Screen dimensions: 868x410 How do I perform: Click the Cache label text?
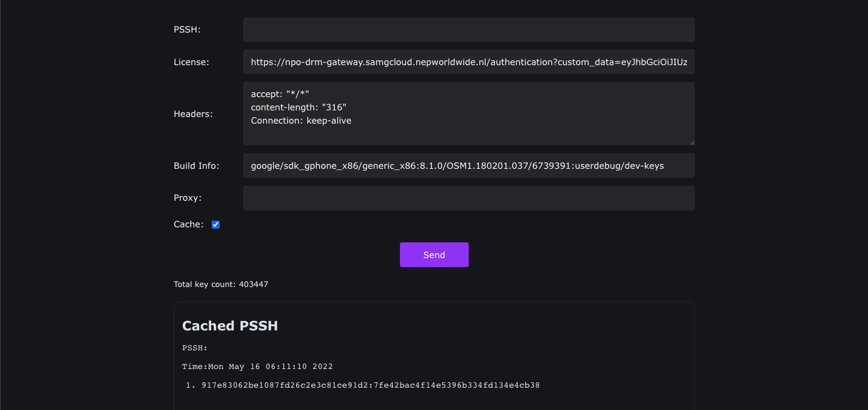[x=188, y=224]
